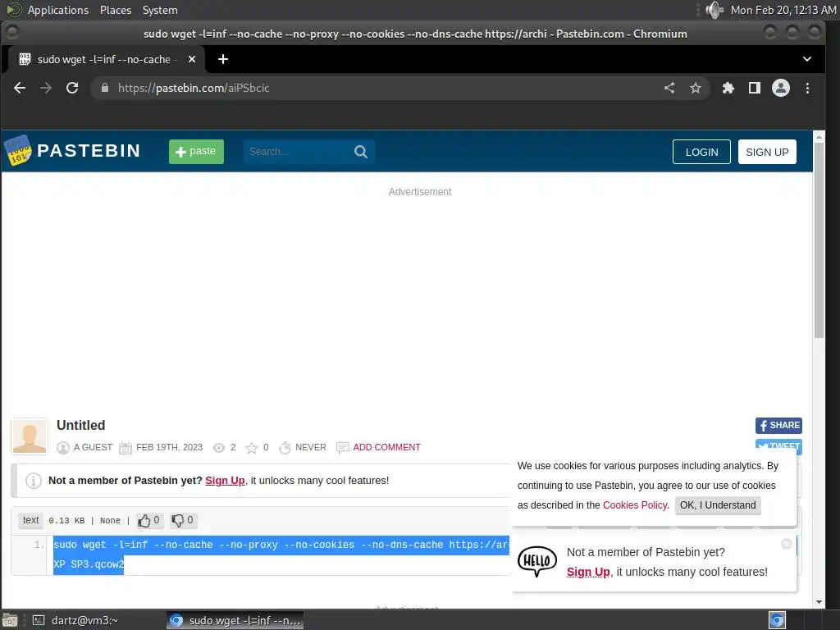Screen dimensions: 840x630
Task: Dismiss the 'Not a member' popup
Action: tap(787, 544)
